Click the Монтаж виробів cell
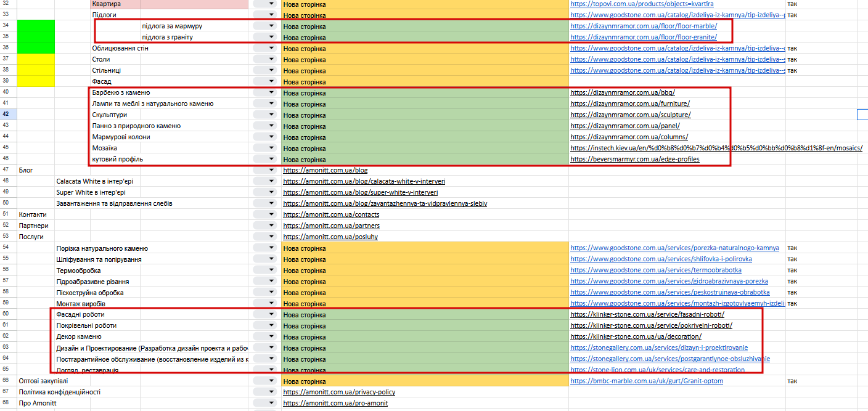The height and width of the screenshot is (411, 868). click(x=81, y=304)
